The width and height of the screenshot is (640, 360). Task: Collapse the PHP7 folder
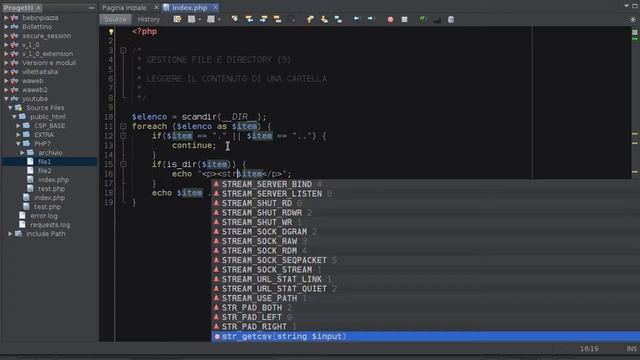click(x=18, y=144)
